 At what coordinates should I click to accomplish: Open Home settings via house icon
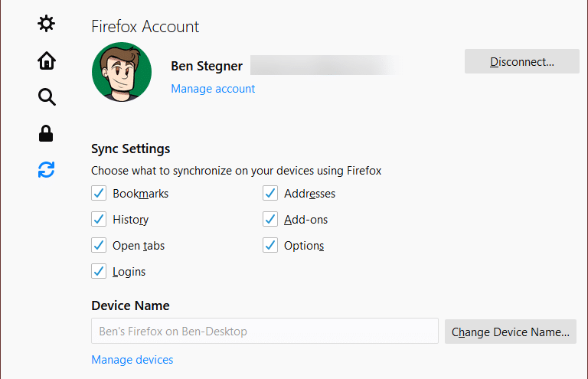(47, 60)
